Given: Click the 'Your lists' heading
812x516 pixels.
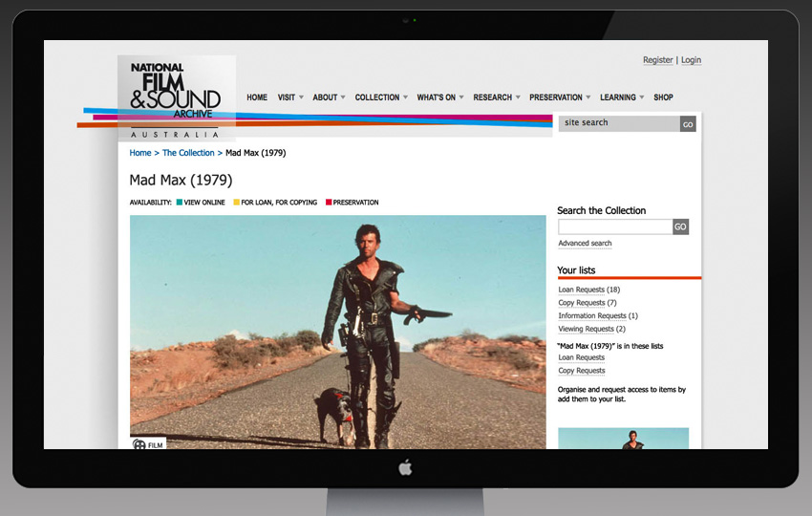Looking at the screenshot, I should coord(576,270).
